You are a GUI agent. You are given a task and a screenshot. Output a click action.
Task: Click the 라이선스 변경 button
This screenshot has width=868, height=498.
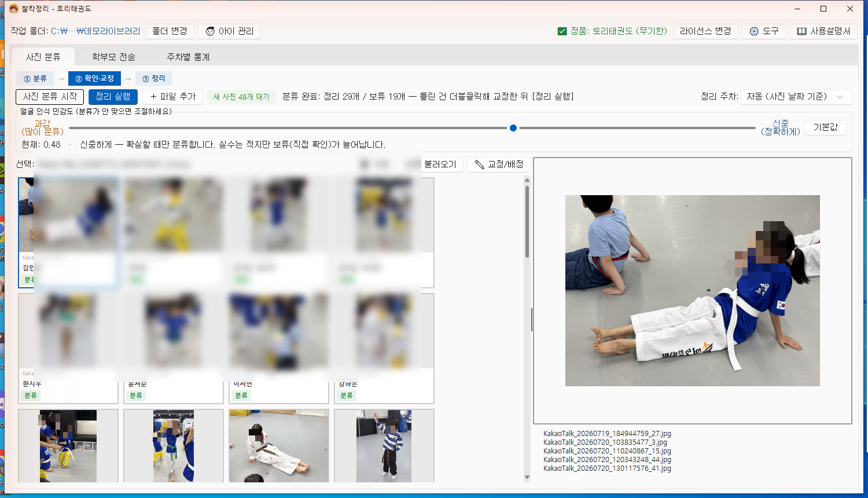705,31
